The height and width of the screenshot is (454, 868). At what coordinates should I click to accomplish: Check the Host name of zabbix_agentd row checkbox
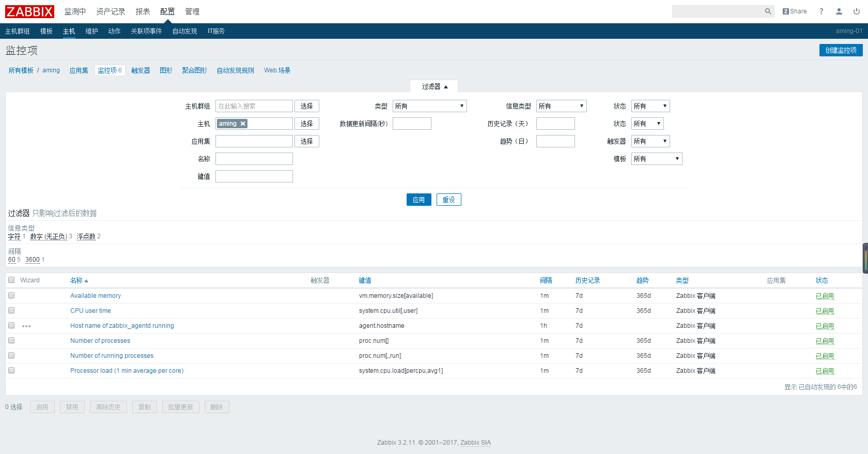[x=11, y=325]
